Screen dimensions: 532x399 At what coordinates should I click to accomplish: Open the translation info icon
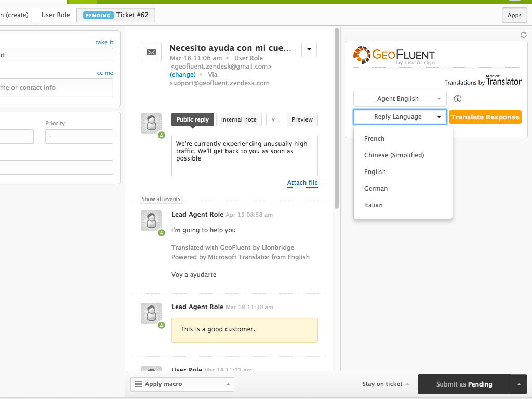point(458,99)
